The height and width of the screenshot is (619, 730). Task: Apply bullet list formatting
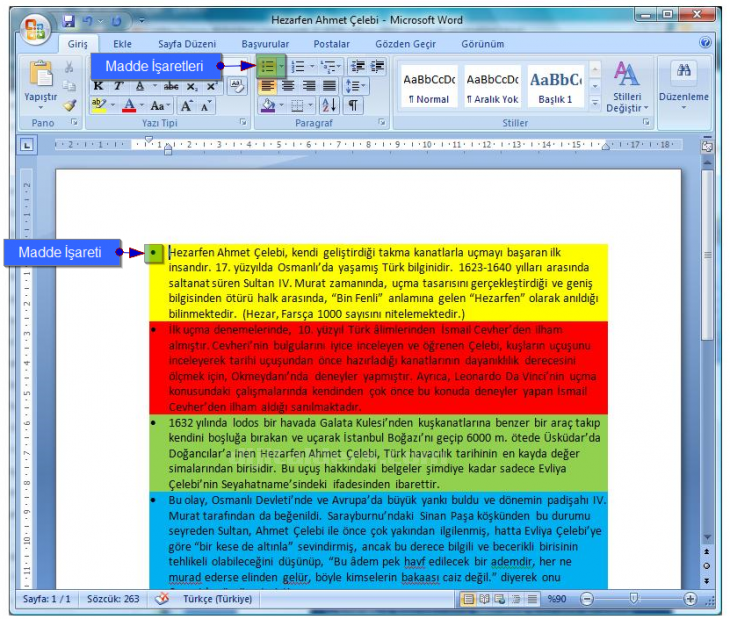[x=267, y=67]
